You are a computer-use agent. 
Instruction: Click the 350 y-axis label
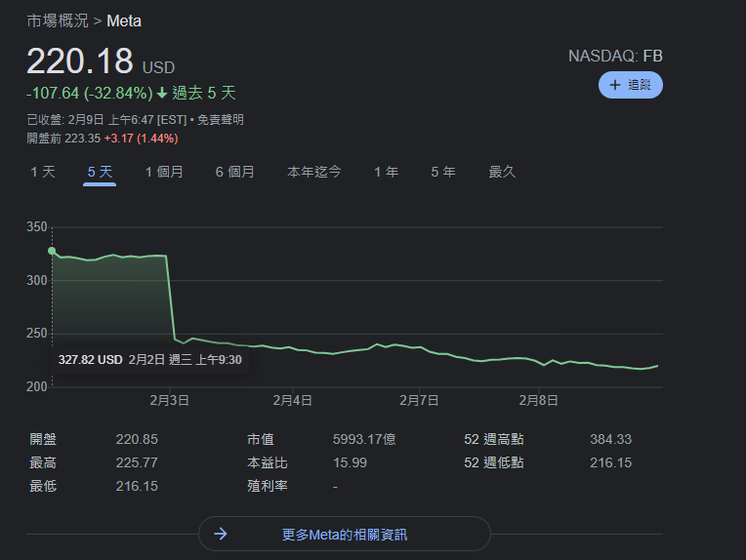click(x=37, y=226)
